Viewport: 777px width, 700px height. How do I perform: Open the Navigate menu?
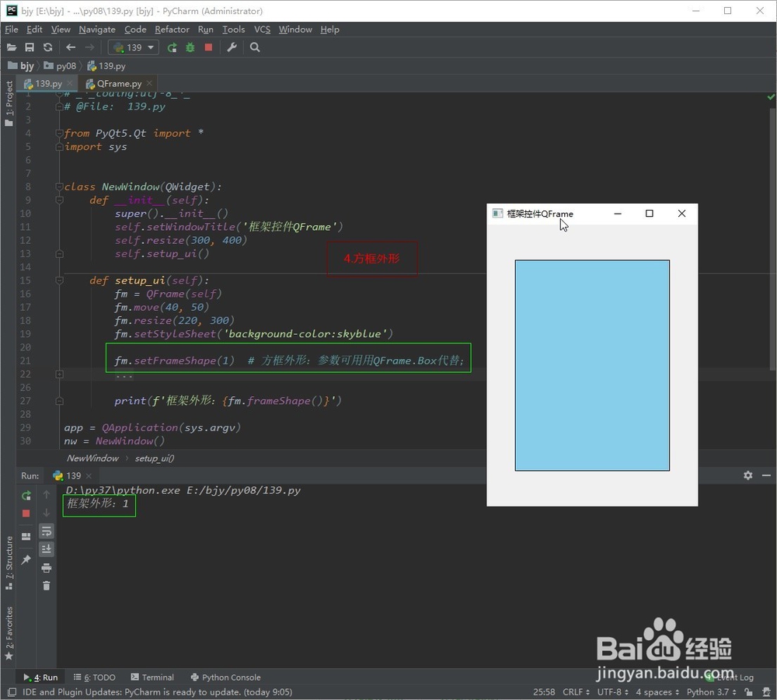pos(97,30)
